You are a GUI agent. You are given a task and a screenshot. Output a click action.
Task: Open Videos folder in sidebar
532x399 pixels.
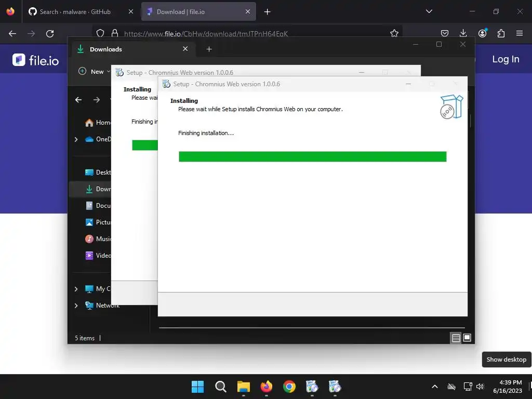coord(98,256)
